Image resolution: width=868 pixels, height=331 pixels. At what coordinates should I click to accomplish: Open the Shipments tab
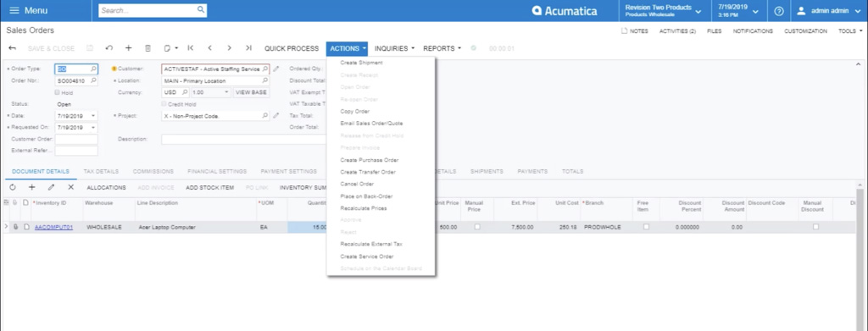[487, 171]
